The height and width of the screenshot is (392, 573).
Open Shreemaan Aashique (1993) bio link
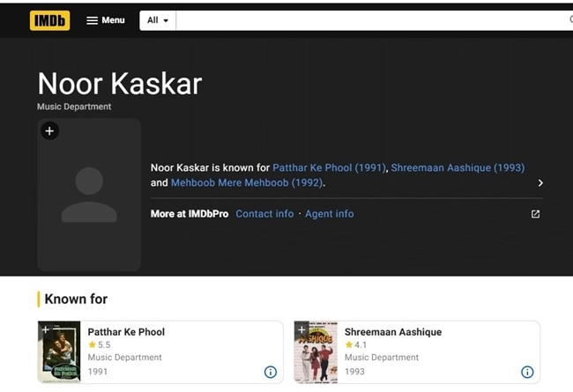[457, 167]
